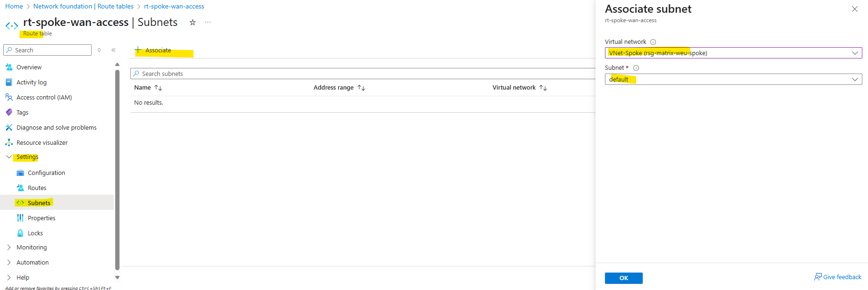This screenshot has width=868, height=290.
Task: Click the Name column header
Action: 142,88
